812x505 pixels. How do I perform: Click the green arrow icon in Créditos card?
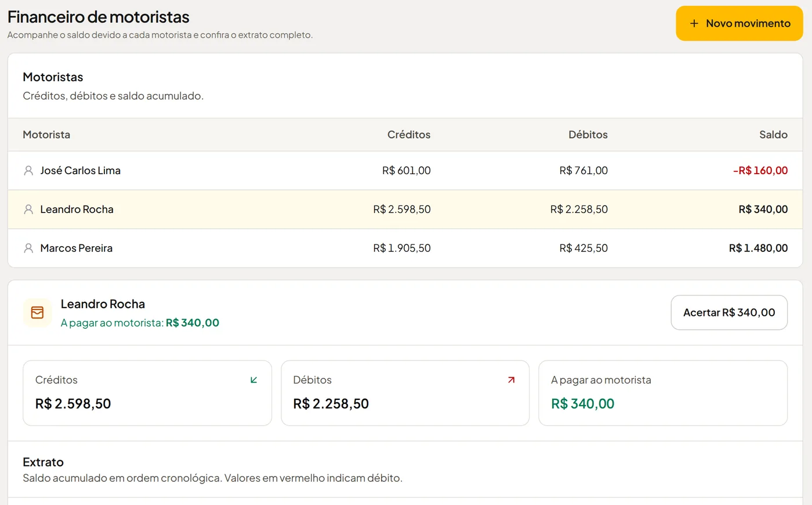(x=253, y=380)
